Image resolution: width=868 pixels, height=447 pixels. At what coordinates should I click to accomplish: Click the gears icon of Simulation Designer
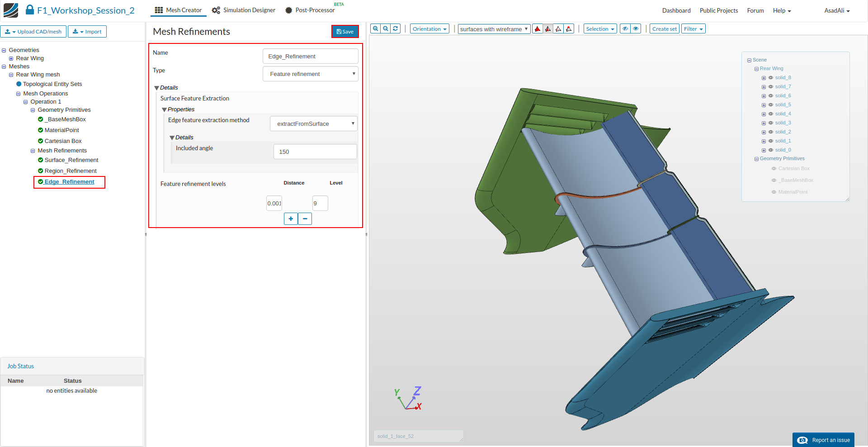click(216, 10)
